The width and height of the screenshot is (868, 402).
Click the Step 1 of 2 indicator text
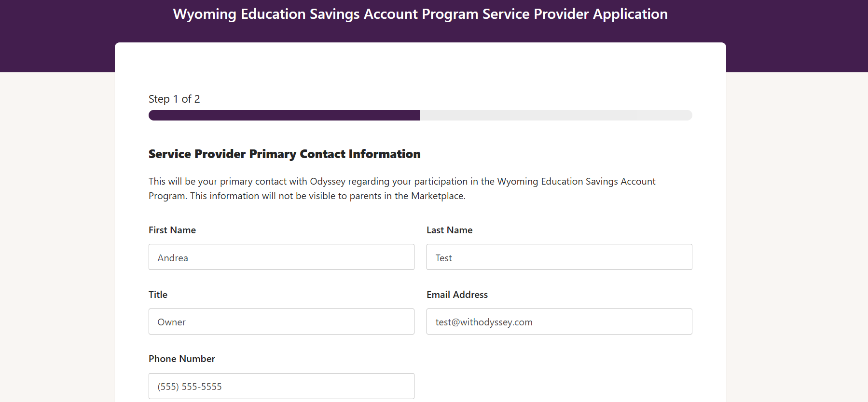[x=174, y=99]
